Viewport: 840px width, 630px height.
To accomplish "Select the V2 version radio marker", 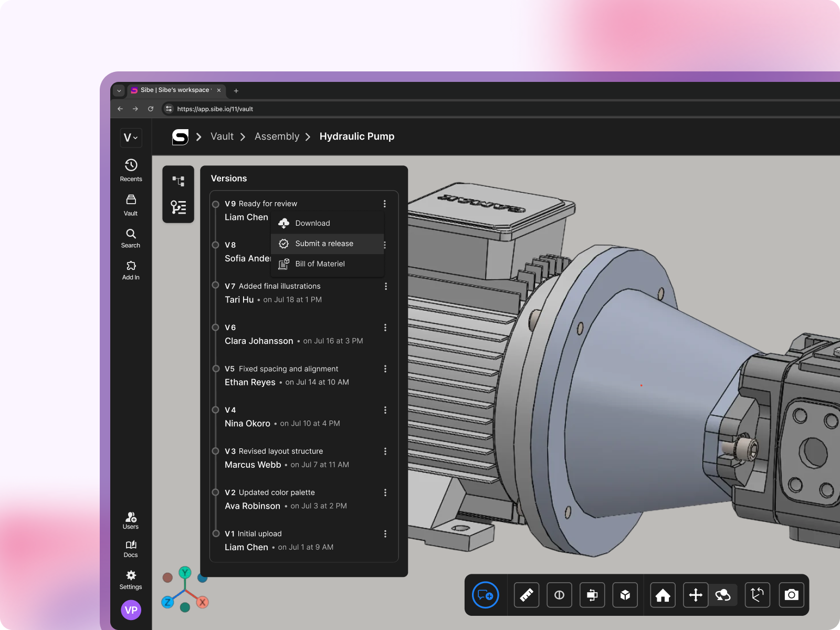I will [x=216, y=492].
